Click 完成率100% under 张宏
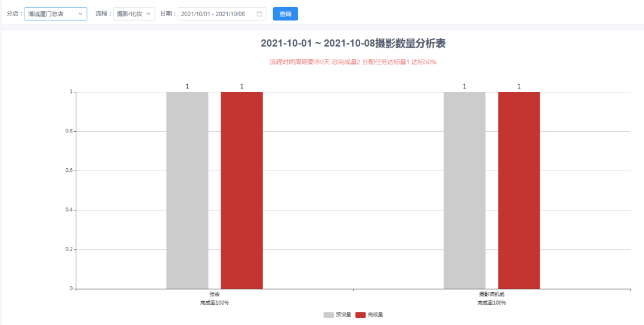This screenshot has width=644, height=325. tap(215, 303)
